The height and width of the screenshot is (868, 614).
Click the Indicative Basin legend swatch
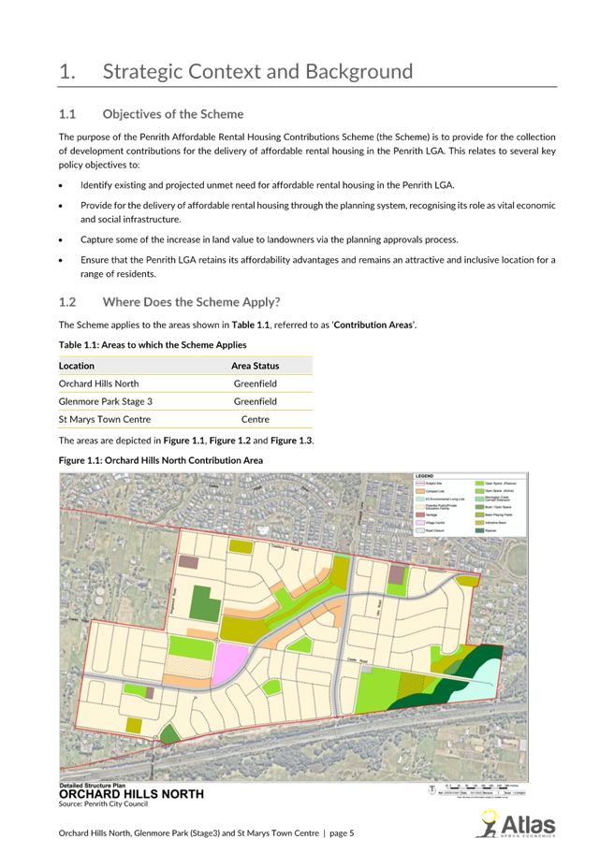point(480,523)
